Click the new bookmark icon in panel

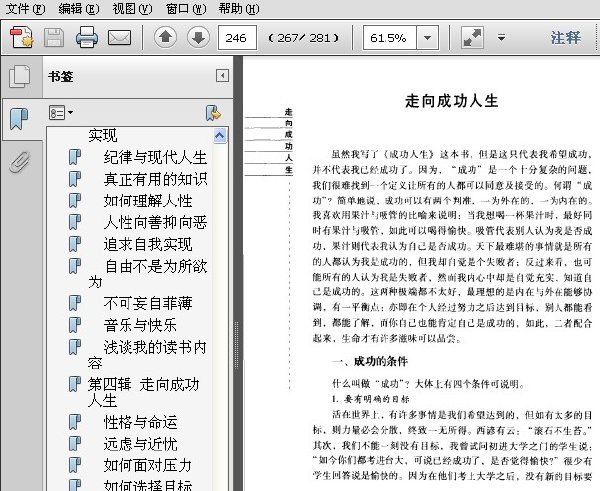213,113
